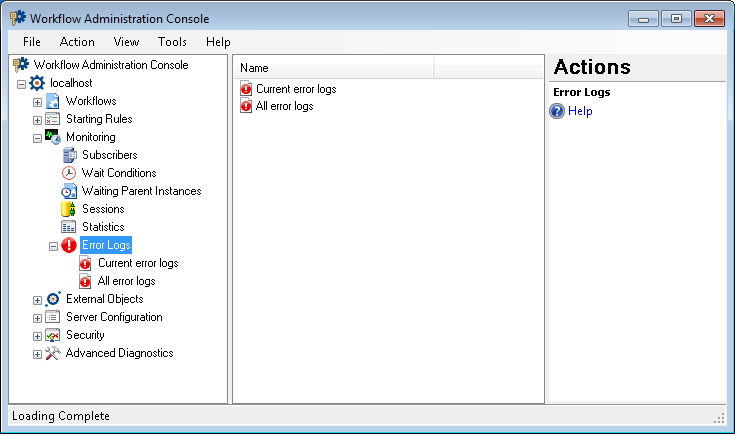Select Current error logs label in tree
This screenshot has width=735, height=434.
138,263
